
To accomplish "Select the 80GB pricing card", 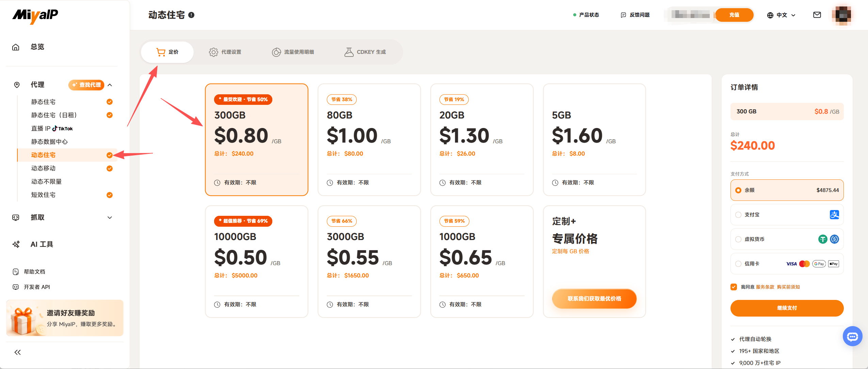I will [x=369, y=140].
